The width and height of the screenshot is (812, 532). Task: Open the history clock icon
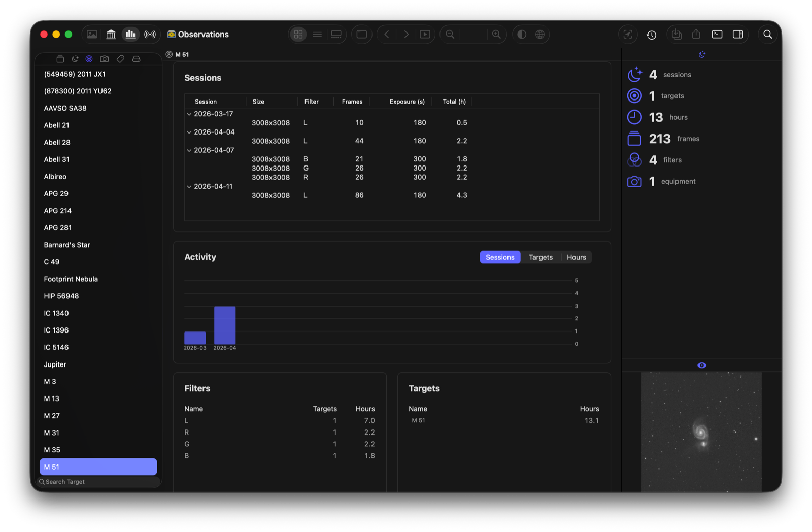pyautogui.click(x=652, y=35)
